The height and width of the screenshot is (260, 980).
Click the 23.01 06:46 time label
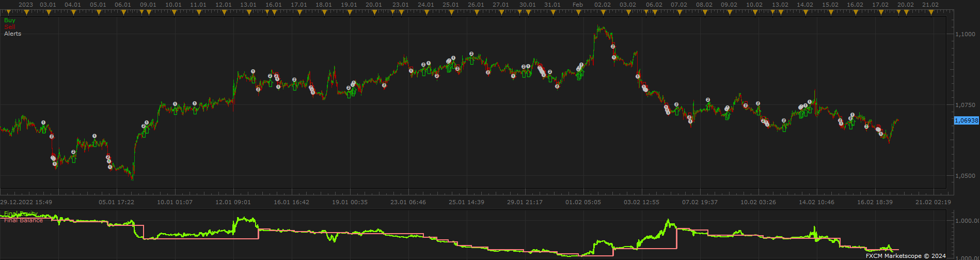click(408, 202)
